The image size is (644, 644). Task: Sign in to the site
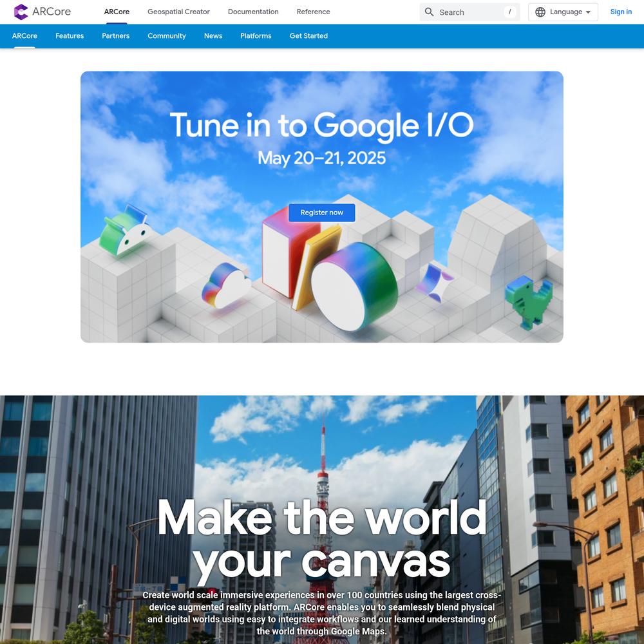point(621,12)
